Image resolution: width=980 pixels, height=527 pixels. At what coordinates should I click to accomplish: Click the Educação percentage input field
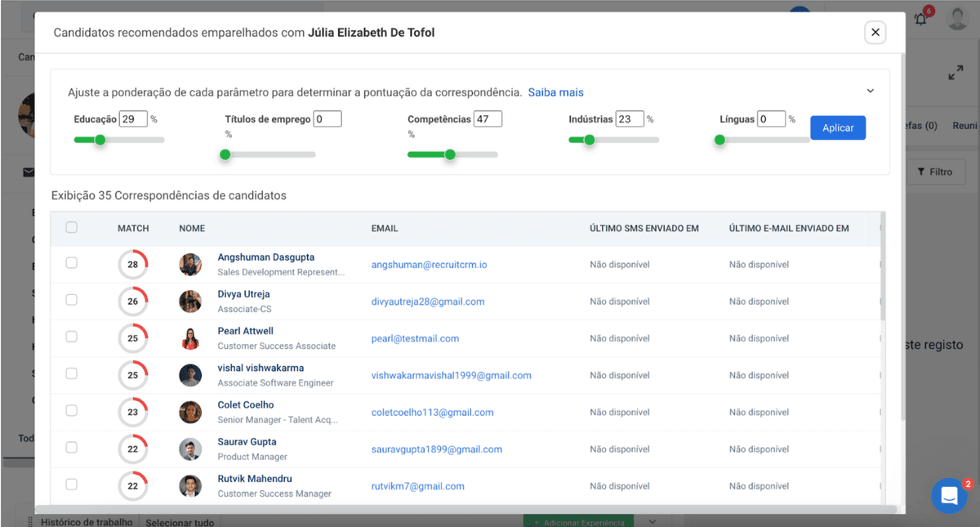[x=133, y=118]
